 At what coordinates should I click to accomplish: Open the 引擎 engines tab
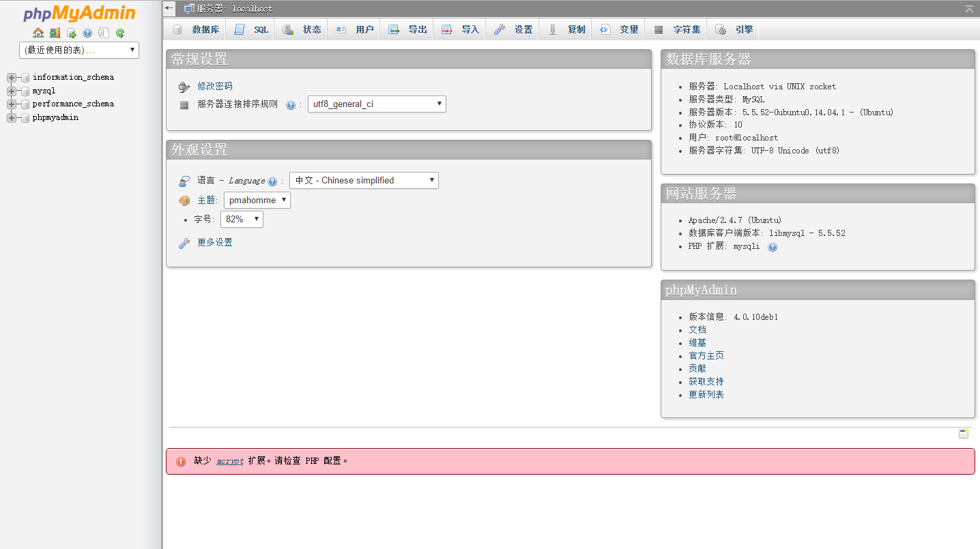click(734, 29)
